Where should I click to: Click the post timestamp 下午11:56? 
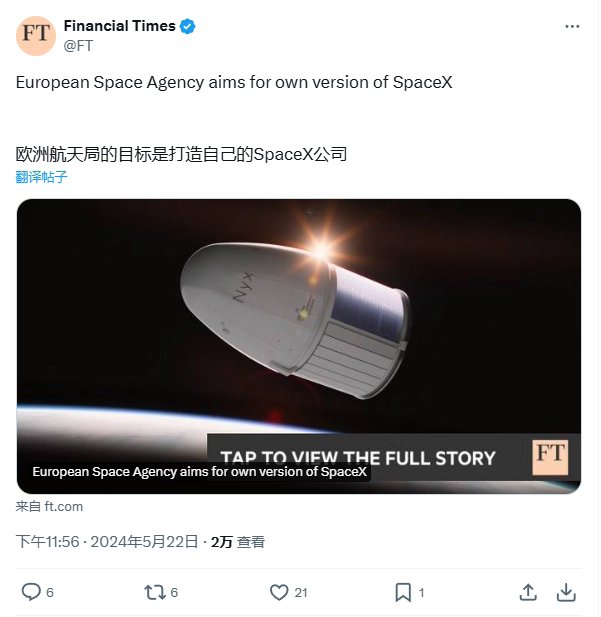coord(47,541)
